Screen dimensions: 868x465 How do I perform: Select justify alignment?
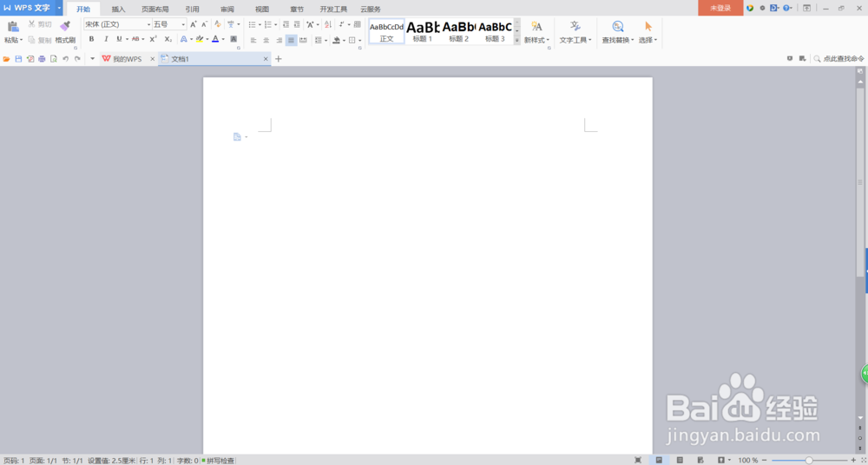[x=291, y=40]
